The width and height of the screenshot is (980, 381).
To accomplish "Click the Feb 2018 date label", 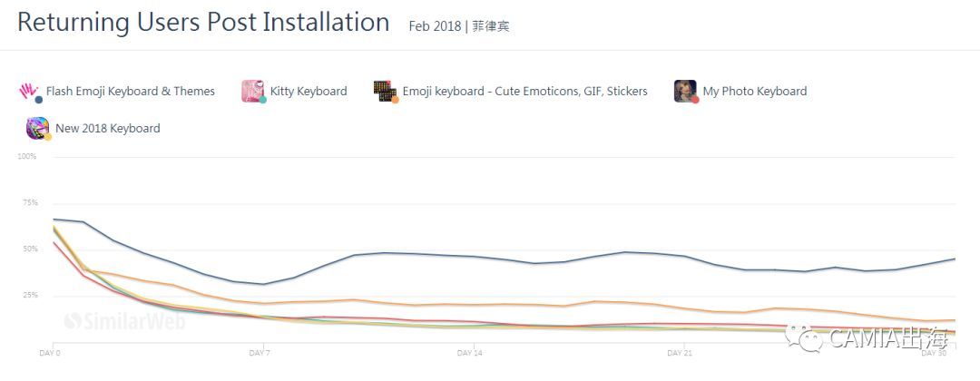I will (434, 26).
